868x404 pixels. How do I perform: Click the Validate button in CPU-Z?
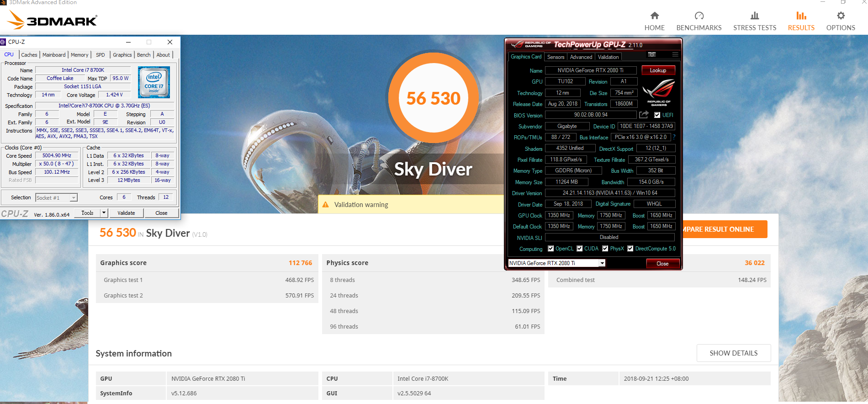click(x=126, y=213)
